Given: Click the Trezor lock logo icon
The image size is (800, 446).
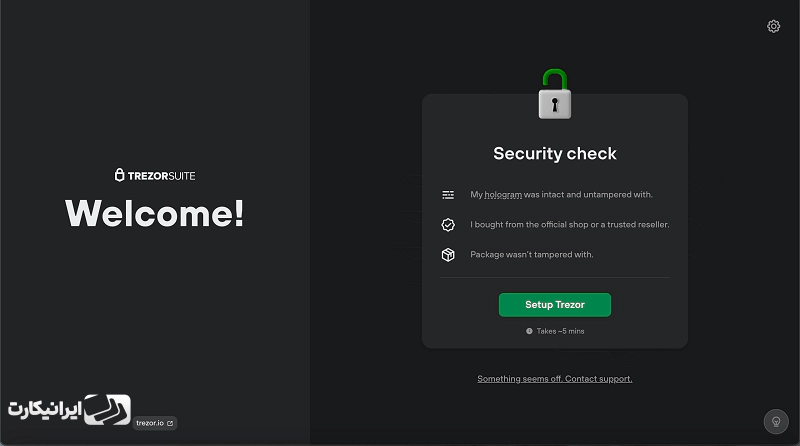Looking at the screenshot, I should [119, 175].
